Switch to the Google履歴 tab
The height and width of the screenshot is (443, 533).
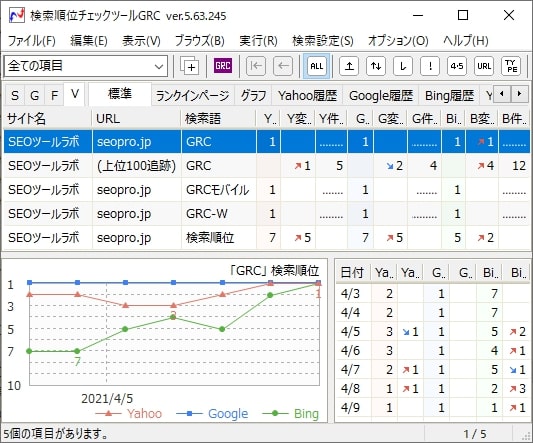pyautogui.click(x=381, y=96)
